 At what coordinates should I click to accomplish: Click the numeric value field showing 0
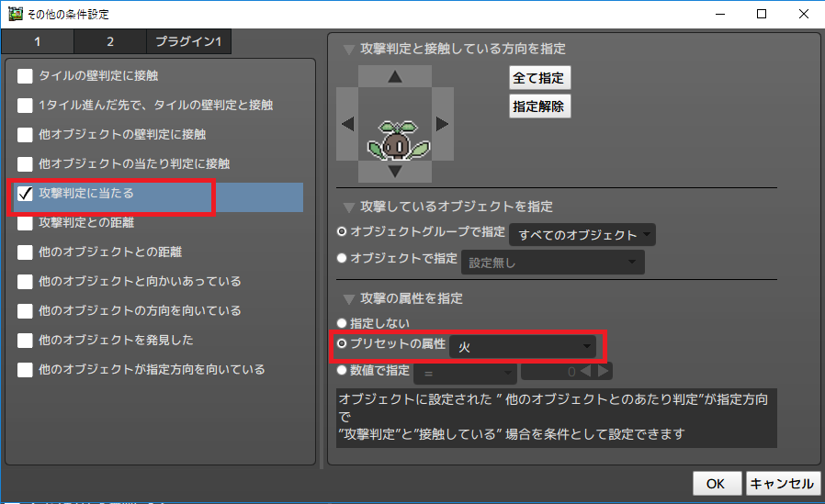(549, 372)
